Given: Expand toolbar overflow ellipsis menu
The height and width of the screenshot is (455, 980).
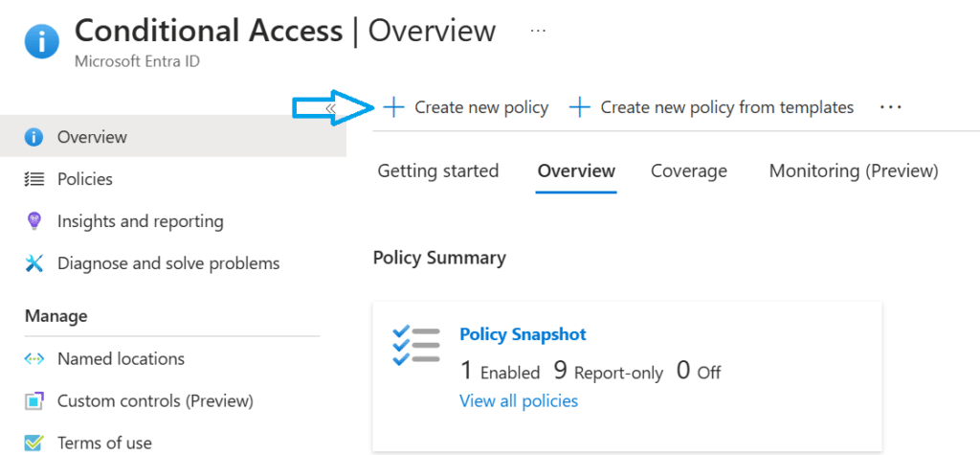Looking at the screenshot, I should [891, 107].
